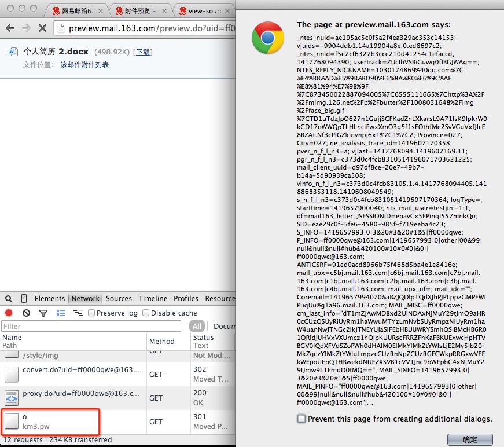Screen dimensions: 504x447
Task: Click the 个人简历 2.docx file name
Action: [x=56, y=52]
